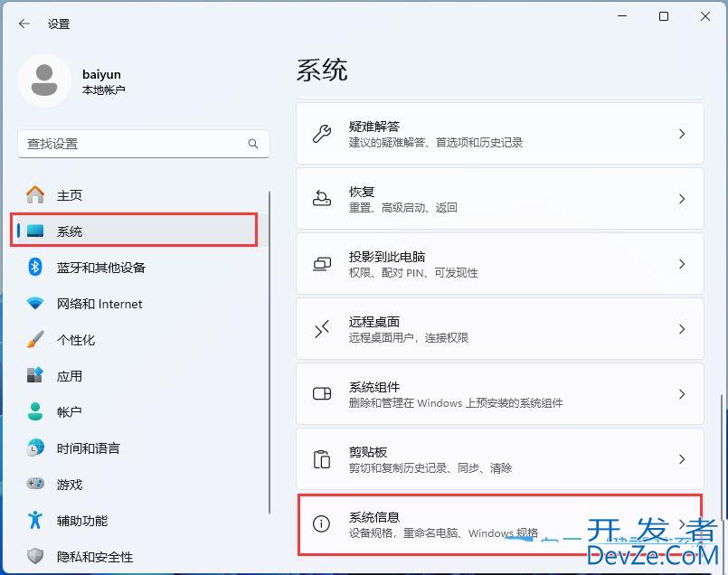Click text 建议的疑难解答、首选项和历史记录
The image size is (728, 575).
pyautogui.click(x=436, y=143)
